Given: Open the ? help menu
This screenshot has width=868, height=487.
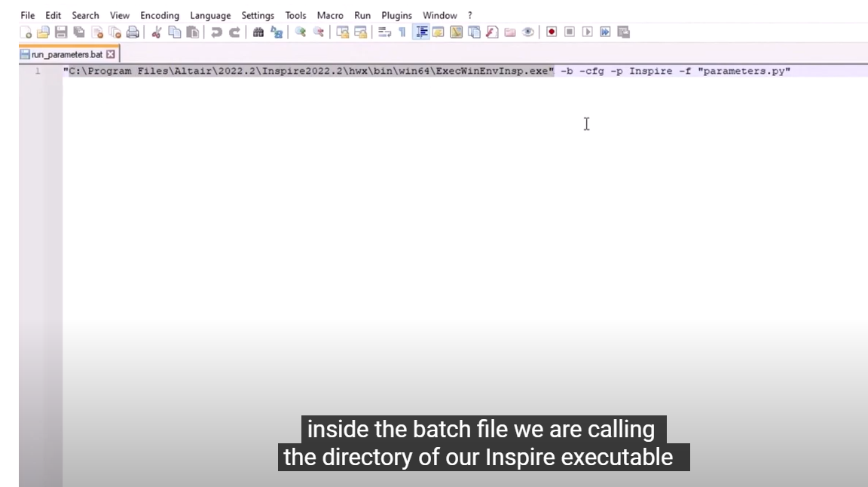Looking at the screenshot, I should 470,16.
